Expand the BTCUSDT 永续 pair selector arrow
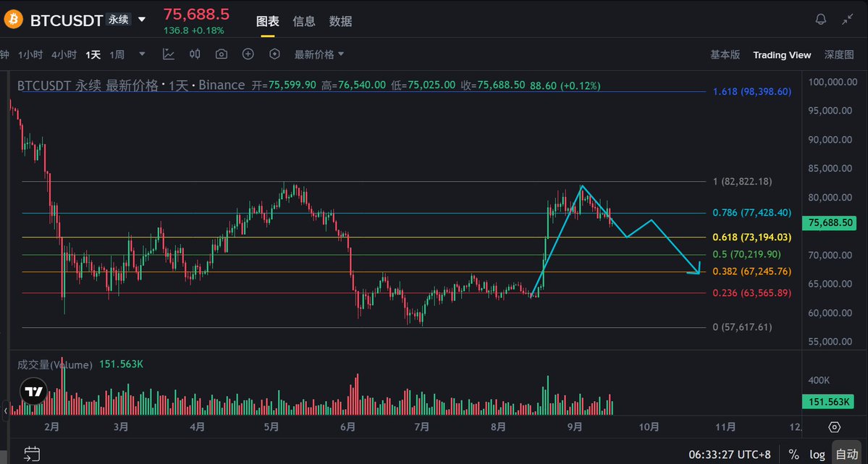The height and width of the screenshot is (464, 868). pyautogui.click(x=142, y=20)
